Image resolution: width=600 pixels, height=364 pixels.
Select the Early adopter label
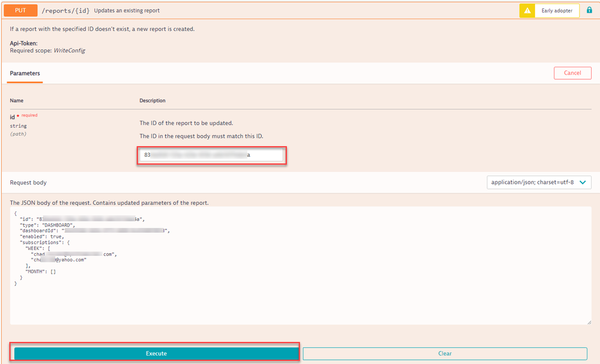pos(557,11)
